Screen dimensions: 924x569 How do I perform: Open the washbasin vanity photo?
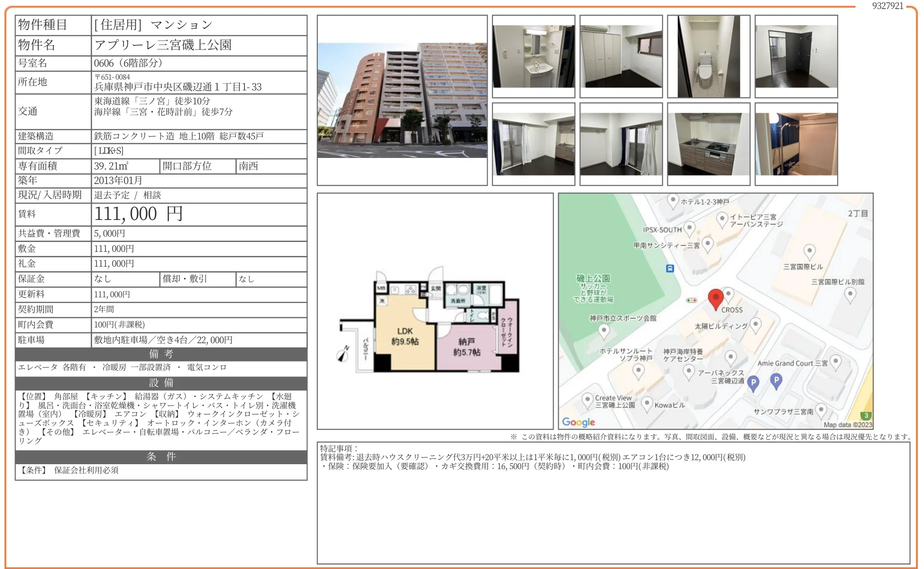tap(533, 56)
